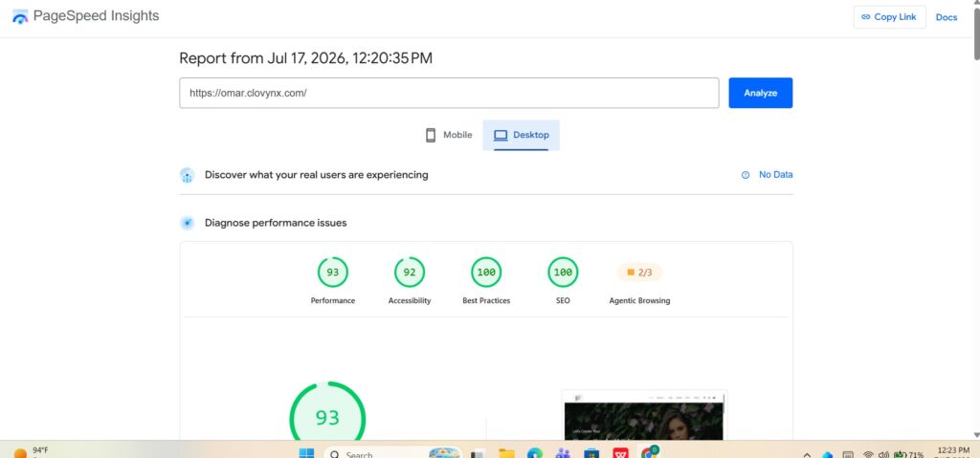Click 'Discover what your real users are experiencing'
980x458 pixels.
pyautogui.click(x=316, y=175)
